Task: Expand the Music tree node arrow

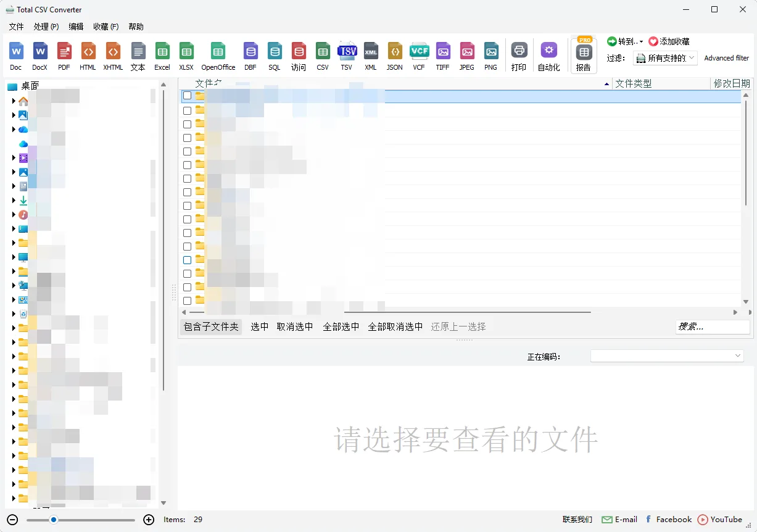Action: click(14, 215)
